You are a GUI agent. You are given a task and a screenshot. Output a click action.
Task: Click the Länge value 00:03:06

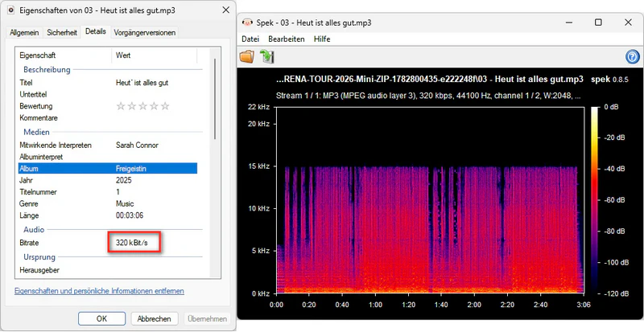[130, 215]
